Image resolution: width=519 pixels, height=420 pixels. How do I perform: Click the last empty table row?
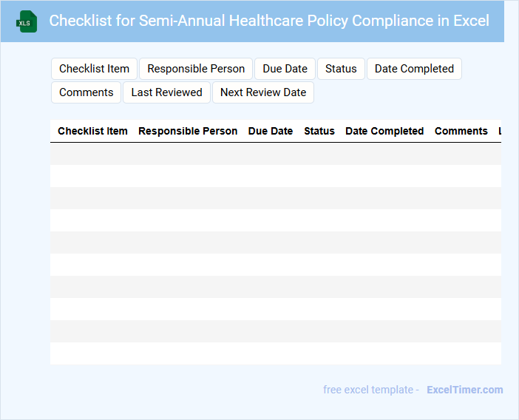pos(275,353)
